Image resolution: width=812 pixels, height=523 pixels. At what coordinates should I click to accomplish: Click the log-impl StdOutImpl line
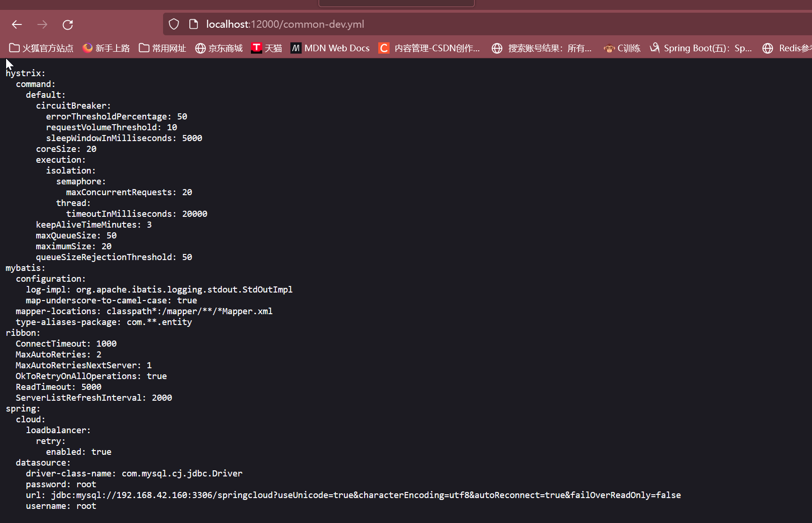coord(159,290)
